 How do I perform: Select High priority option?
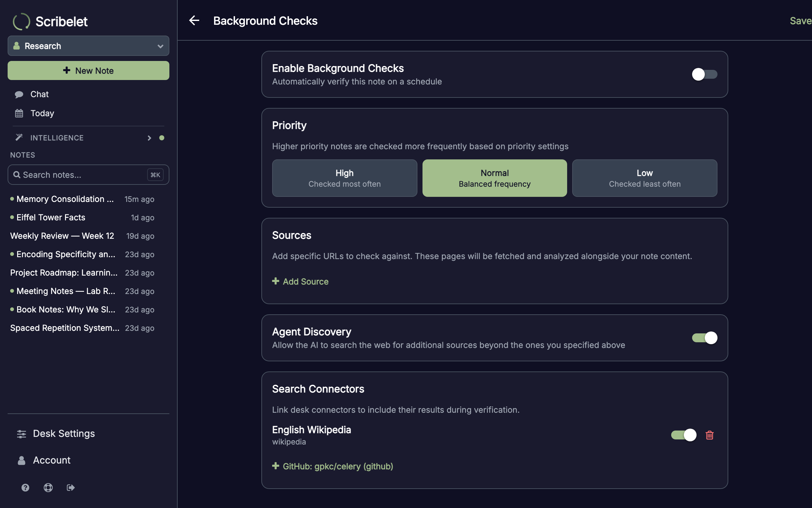[344, 178]
